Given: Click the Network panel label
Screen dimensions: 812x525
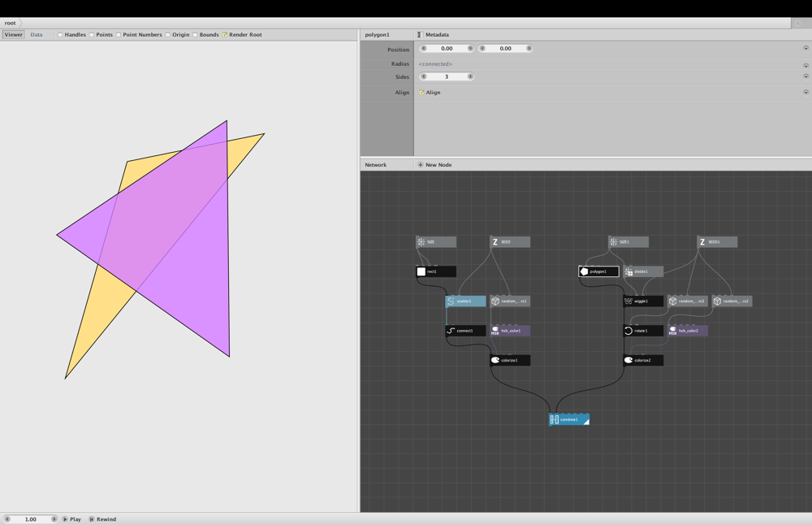Looking at the screenshot, I should pyautogui.click(x=375, y=165).
